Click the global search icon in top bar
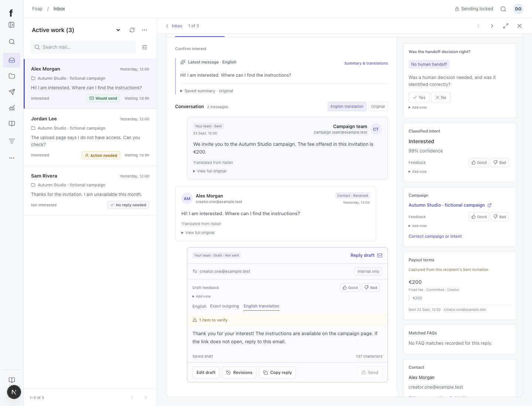 (503, 9)
